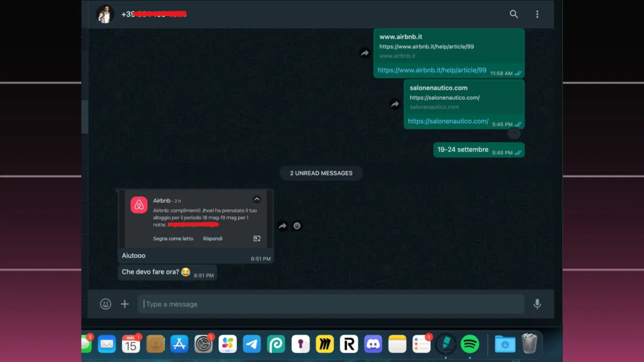
Task: Search within this chat using the magnifier icon
Action: (514, 14)
